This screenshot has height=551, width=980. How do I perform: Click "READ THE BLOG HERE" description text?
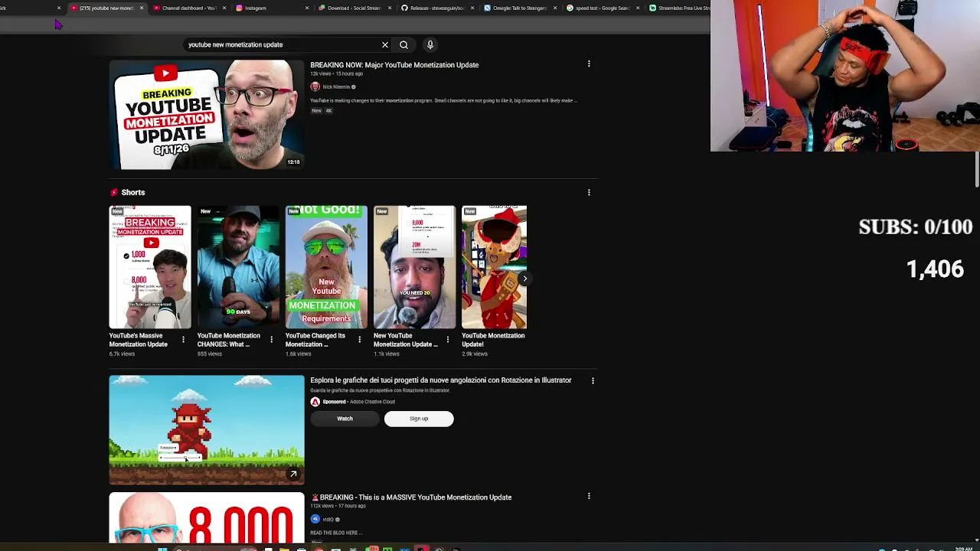(335, 533)
